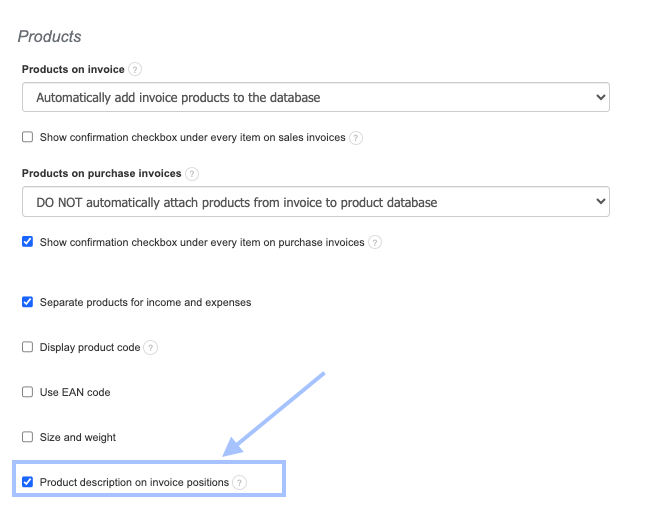Enable confirmation checkbox on sales invoices
The image size is (648, 505).
(28, 137)
